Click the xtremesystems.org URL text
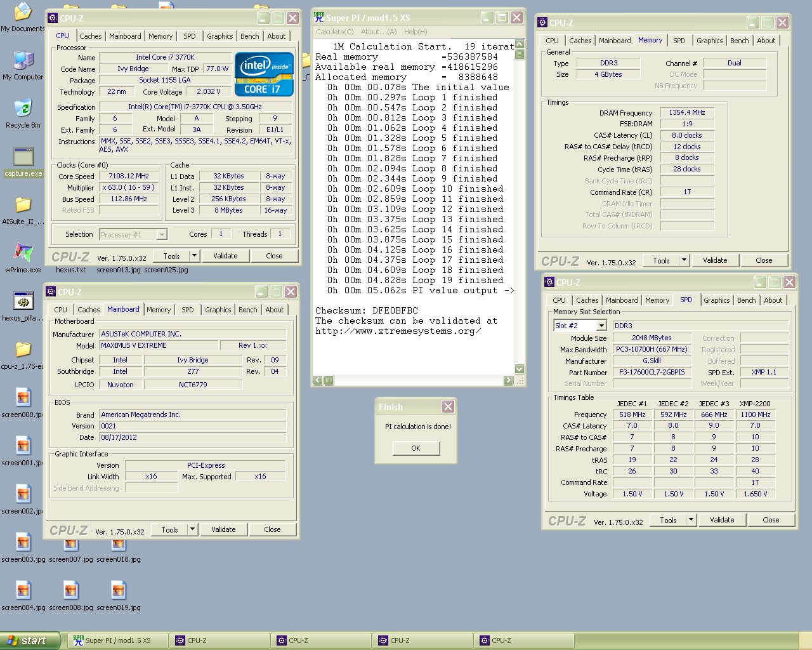Image resolution: width=812 pixels, height=650 pixels. (398, 331)
